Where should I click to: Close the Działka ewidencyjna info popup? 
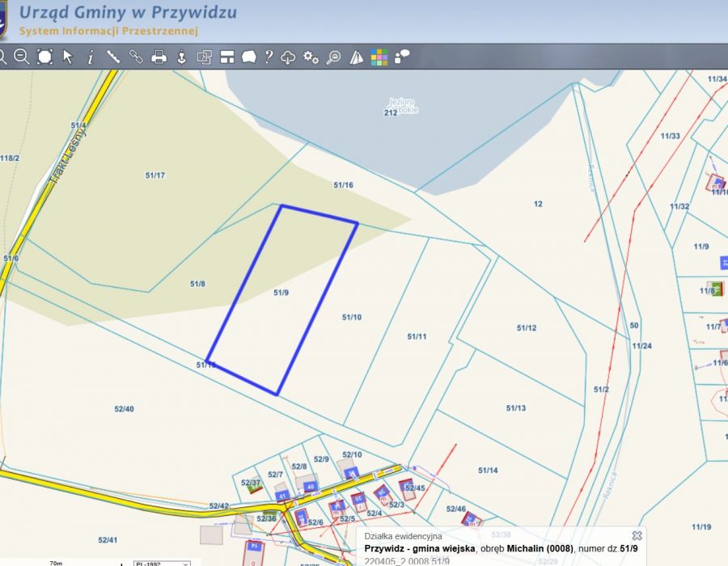click(x=637, y=536)
